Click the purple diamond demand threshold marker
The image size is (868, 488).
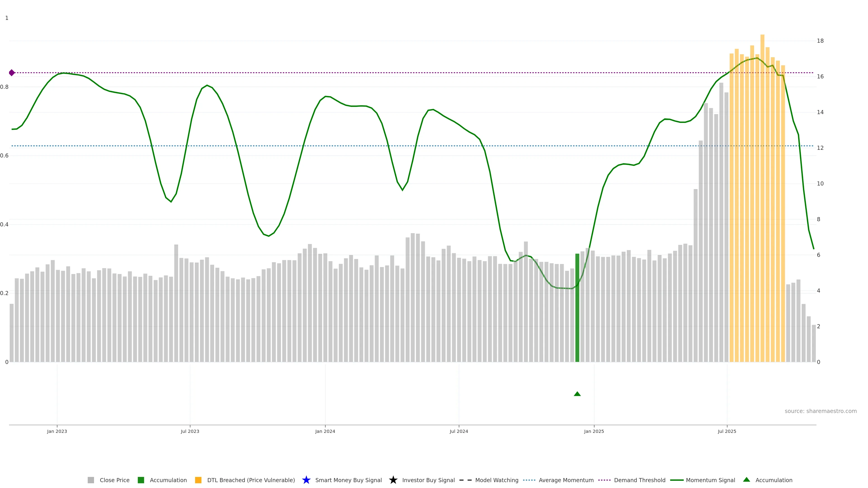(x=12, y=73)
